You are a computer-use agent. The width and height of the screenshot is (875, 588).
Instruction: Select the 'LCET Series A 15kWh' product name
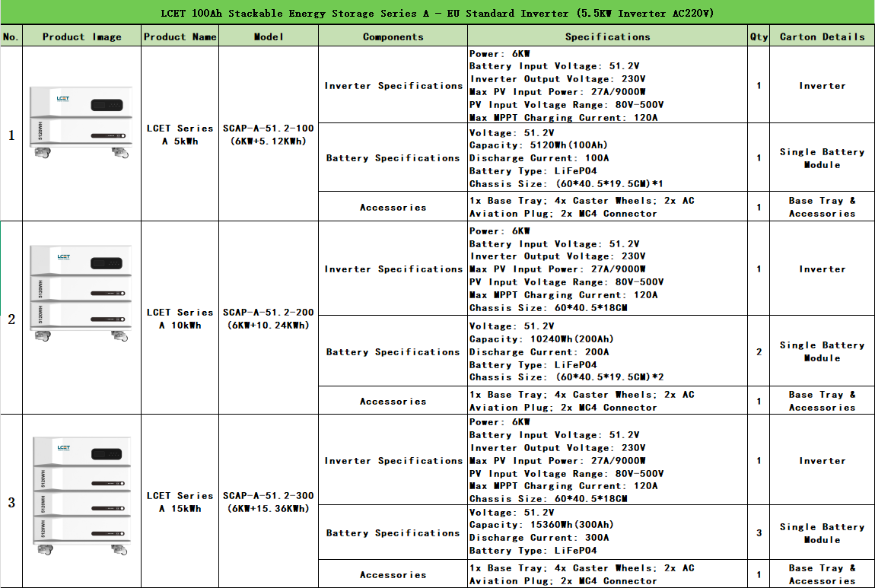tap(180, 501)
